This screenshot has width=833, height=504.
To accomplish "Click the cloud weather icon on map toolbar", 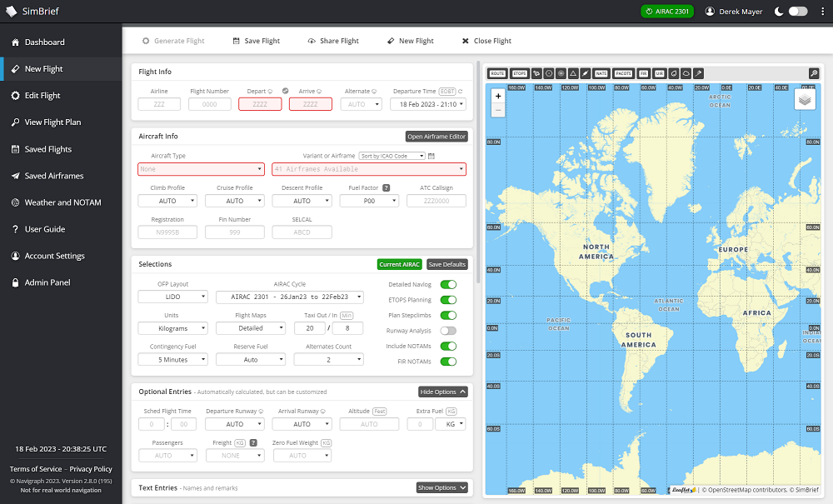I will 686,74.
